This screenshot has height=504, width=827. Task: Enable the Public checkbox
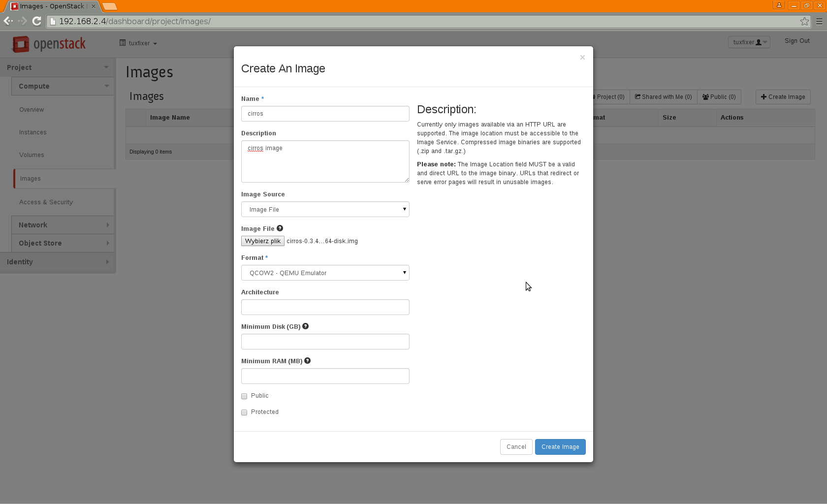coord(244,396)
